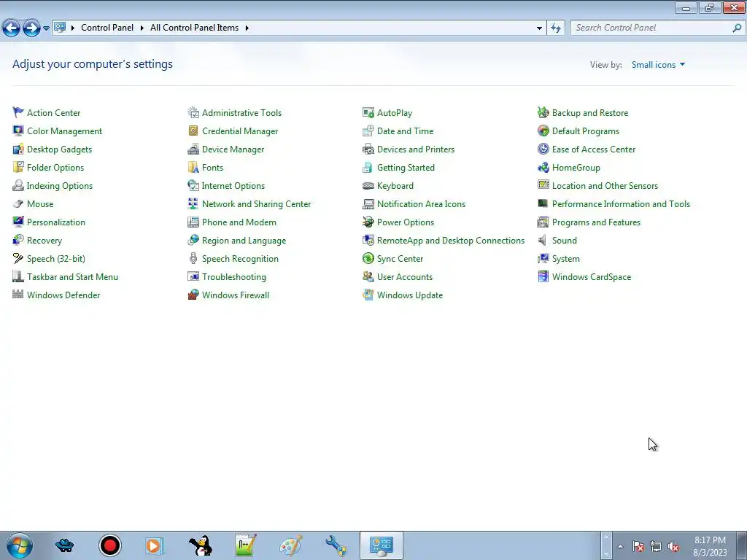Click the Sound speaker icon
Viewport: 747px width, 560px height.
point(543,241)
